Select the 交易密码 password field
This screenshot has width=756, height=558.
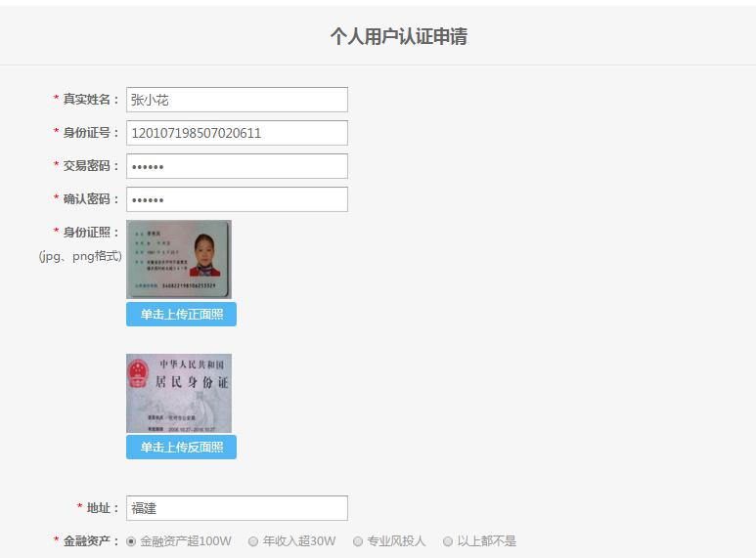pos(237,166)
